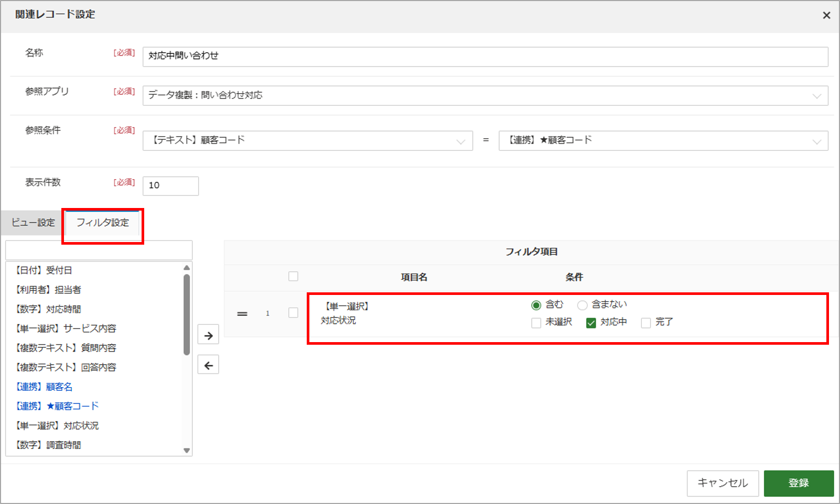Click the field list vertical scrollbar
Viewport: 840px width, 504px height.
click(187, 314)
